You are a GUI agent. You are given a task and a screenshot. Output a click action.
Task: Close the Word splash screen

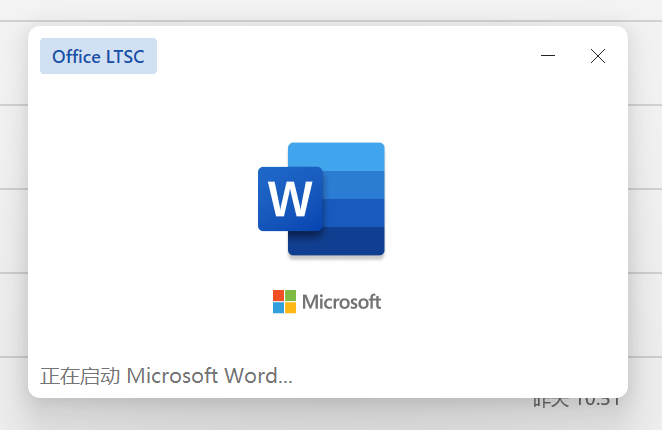[x=598, y=56]
